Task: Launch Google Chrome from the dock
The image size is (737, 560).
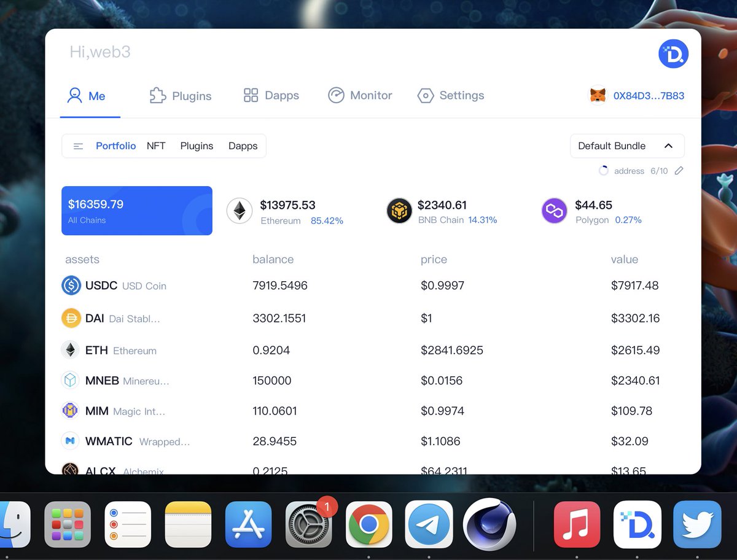Action: point(368,524)
